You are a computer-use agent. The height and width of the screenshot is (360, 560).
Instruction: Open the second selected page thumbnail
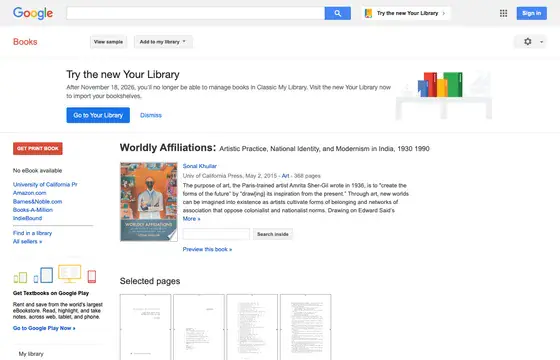click(199, 327)
